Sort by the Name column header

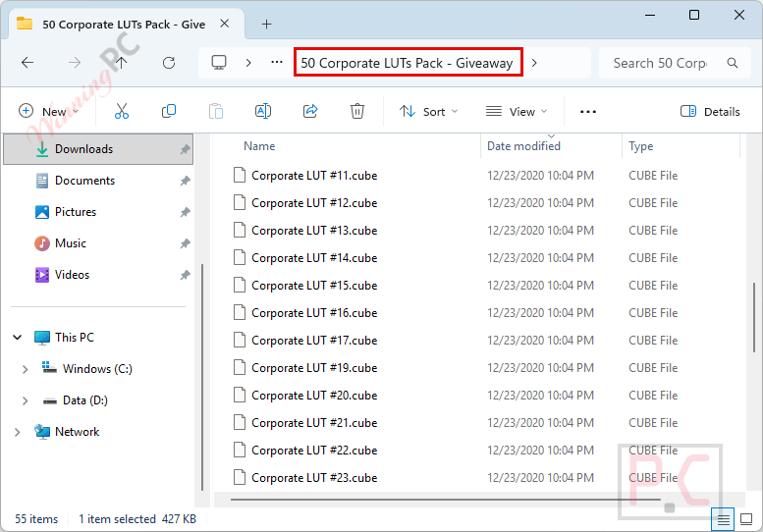point(259,146)
